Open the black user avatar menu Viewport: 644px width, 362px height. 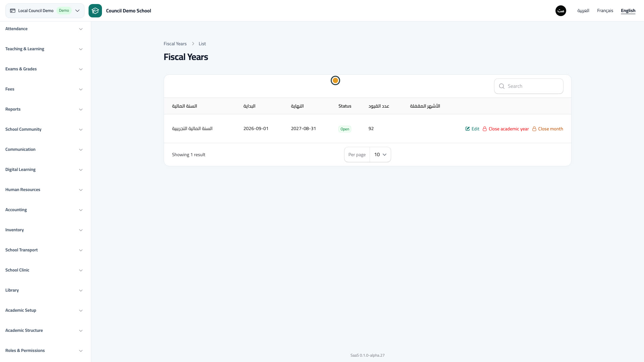(561, 11)
